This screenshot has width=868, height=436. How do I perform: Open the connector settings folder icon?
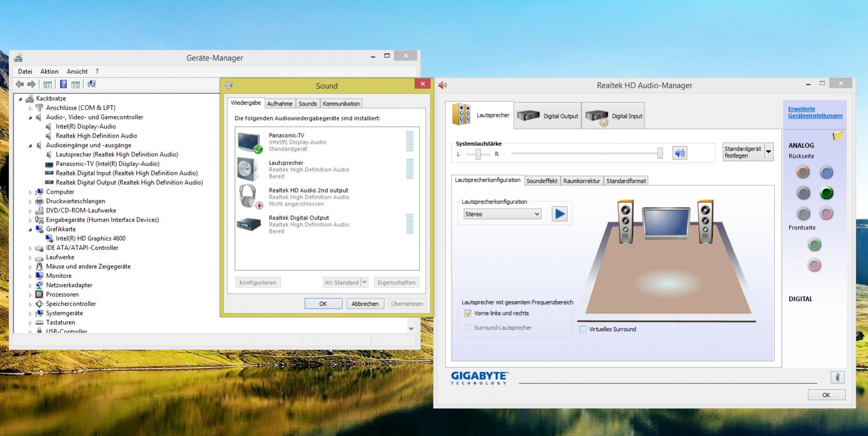coord(838,136)
